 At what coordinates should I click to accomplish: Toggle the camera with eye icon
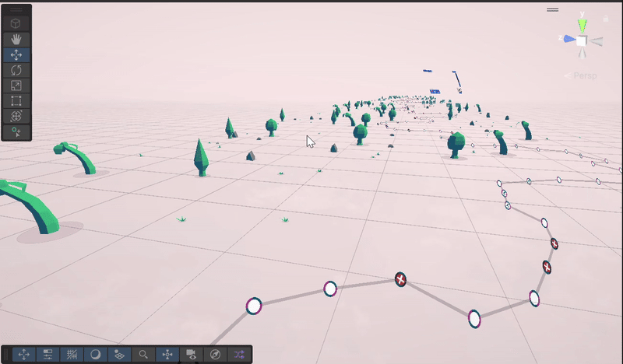191,355
